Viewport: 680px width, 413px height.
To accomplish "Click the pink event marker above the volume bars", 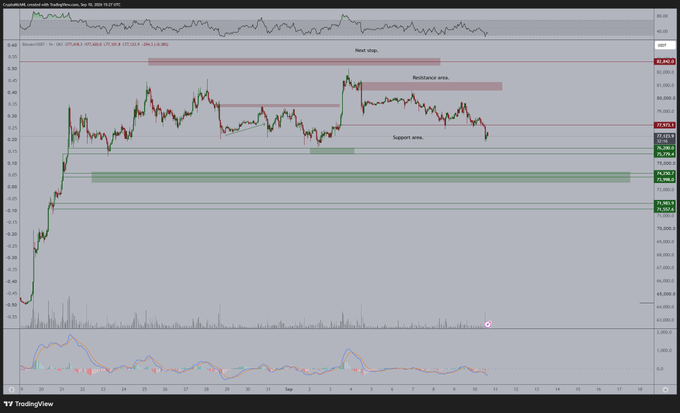I will tap(488, 324).
